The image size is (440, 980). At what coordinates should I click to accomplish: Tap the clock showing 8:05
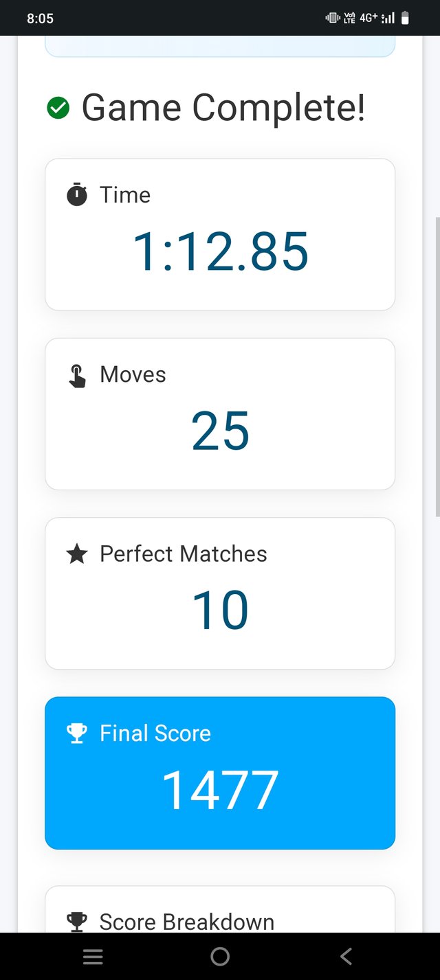coord(40,19)
